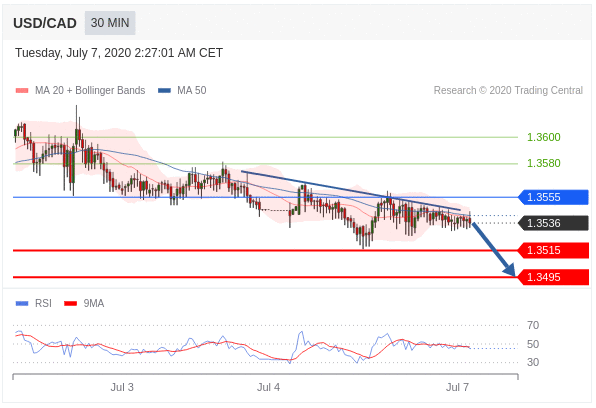Select the 1.3555 blue pivot price tag
This screenshot has height=408, width=596.
(x=553, y=197)
